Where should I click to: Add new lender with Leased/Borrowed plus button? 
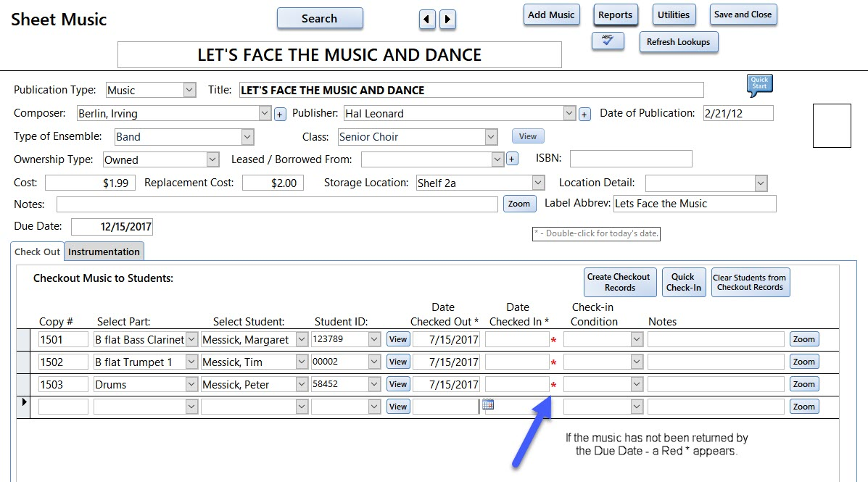[511, 159]
